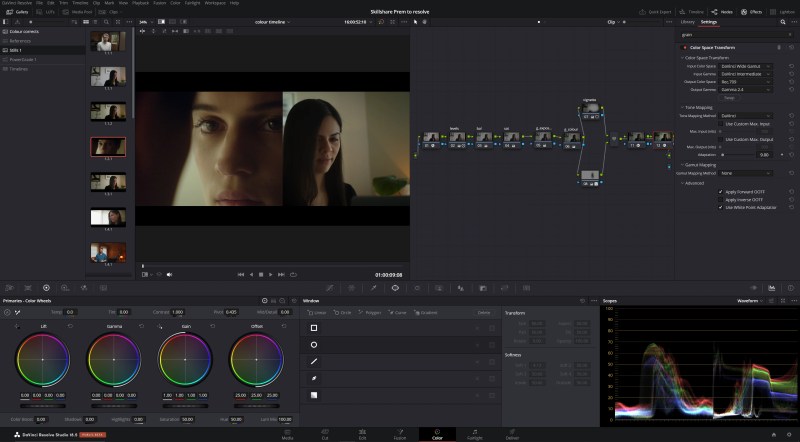Open the Power Window palette icon
Image resolution: width=800 pixels, height=442 pixels.
point(395,288)
